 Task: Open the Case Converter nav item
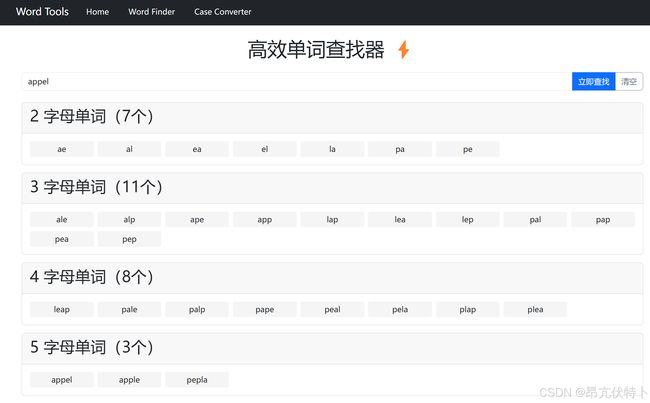[x=223, y=12]
